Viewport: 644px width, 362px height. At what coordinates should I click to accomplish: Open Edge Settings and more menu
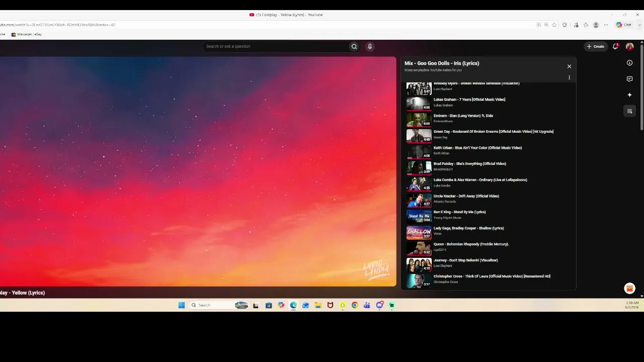[606, 25]
